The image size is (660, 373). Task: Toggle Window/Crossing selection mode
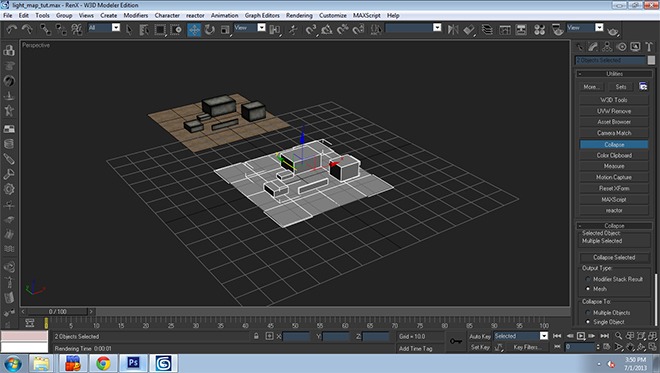176,30
